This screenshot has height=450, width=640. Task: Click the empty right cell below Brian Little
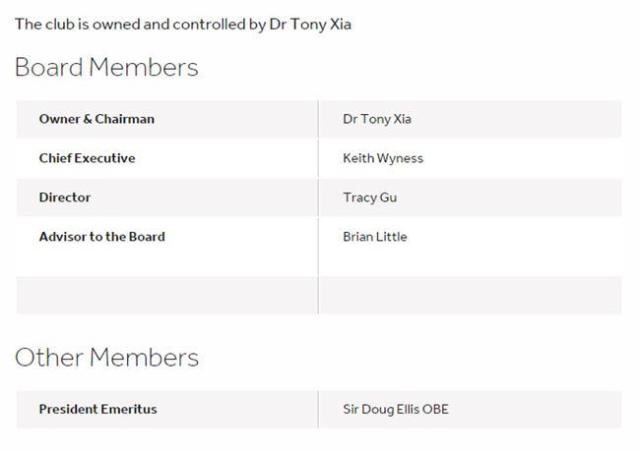point(470,296)
